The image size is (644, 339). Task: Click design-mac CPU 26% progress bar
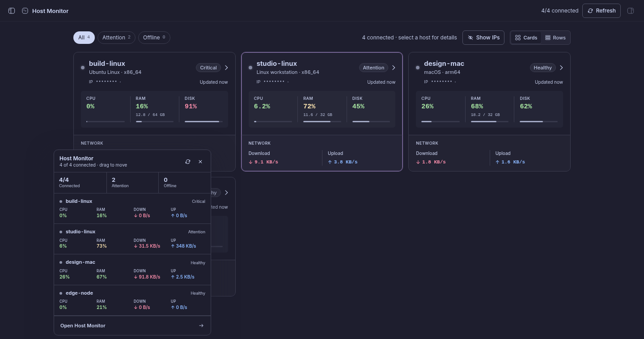point(441,121)
